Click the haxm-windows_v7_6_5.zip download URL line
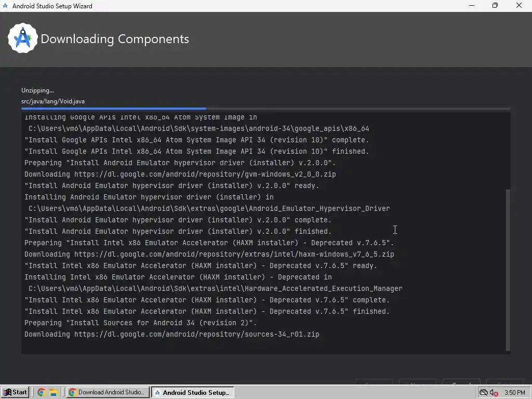 tap(209, 255)
